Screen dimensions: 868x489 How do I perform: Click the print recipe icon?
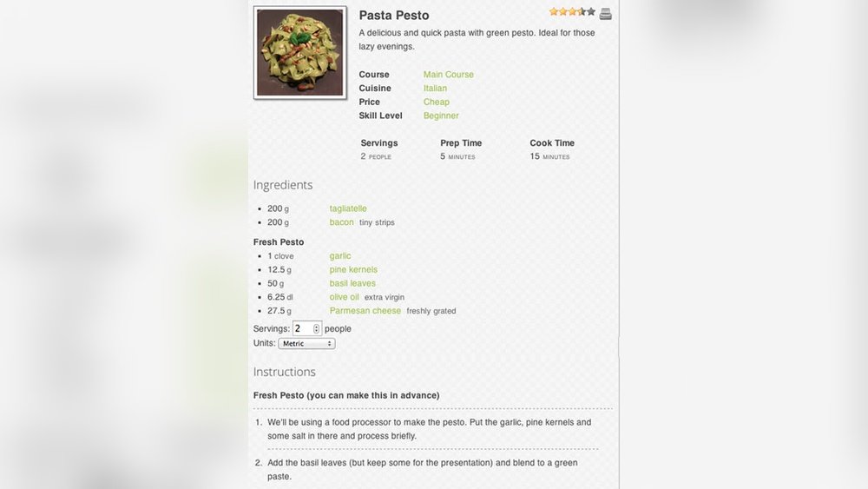(x=606, y=13)
